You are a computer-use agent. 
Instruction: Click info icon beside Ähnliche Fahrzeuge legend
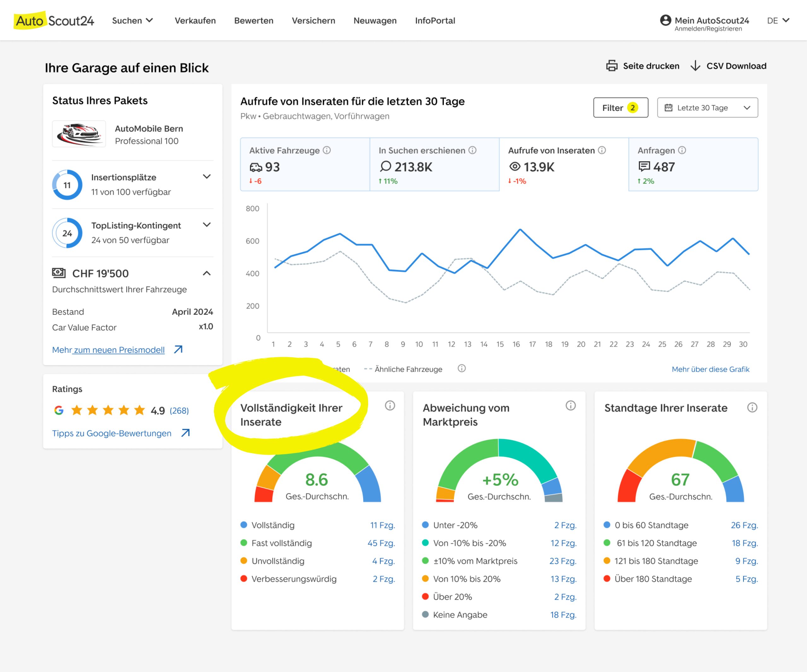pos(462,369)
